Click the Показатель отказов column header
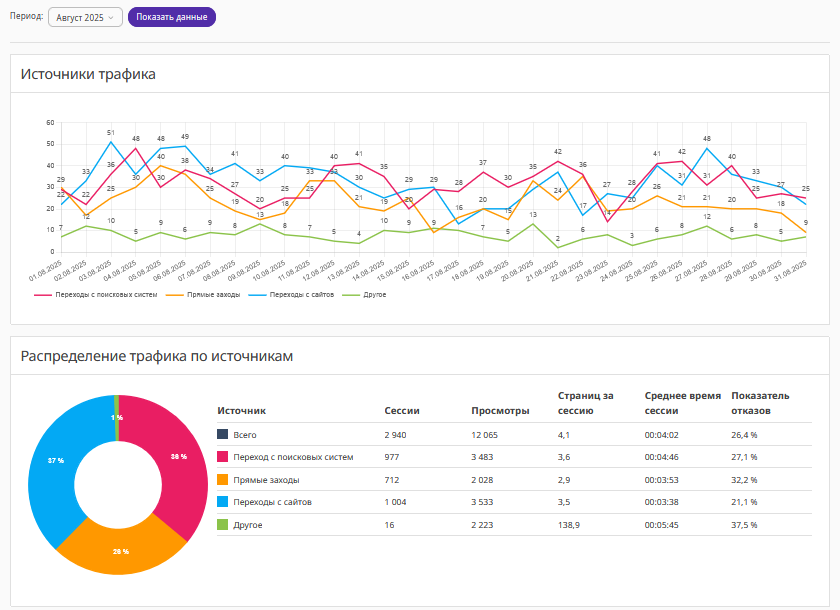 tap(760, 403)
